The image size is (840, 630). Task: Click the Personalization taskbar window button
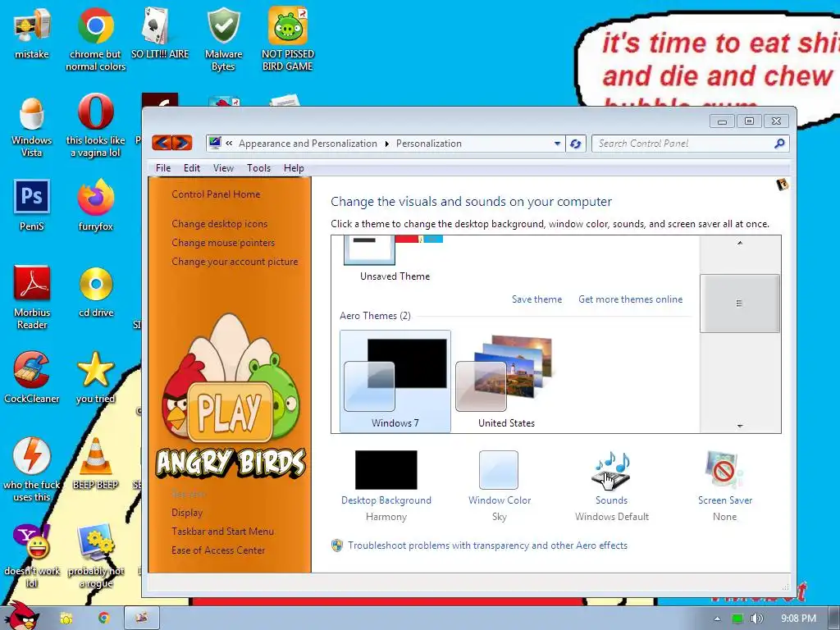[x=142, y=618]
